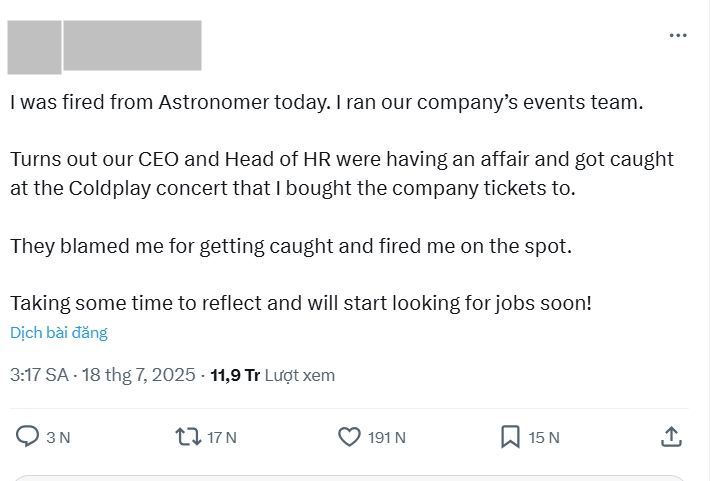Click the "15 N" bookmarks count
726x481 pixels.
click(x=544, y=437)
